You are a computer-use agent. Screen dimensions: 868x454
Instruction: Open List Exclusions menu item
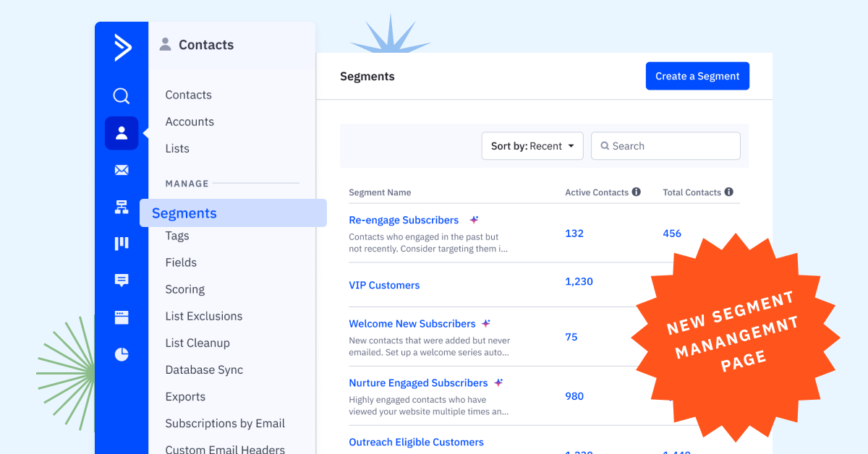[x=204, y=316]
